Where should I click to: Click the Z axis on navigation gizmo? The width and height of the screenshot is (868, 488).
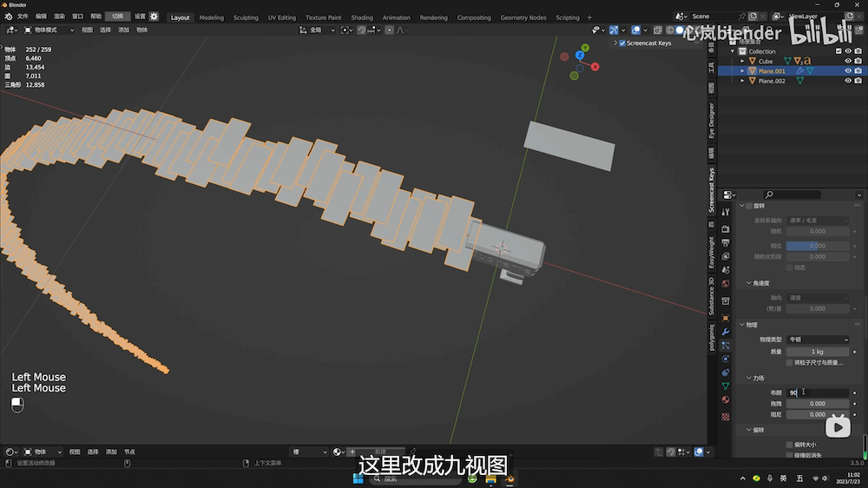pyautogui.click(x=580, y=56)
